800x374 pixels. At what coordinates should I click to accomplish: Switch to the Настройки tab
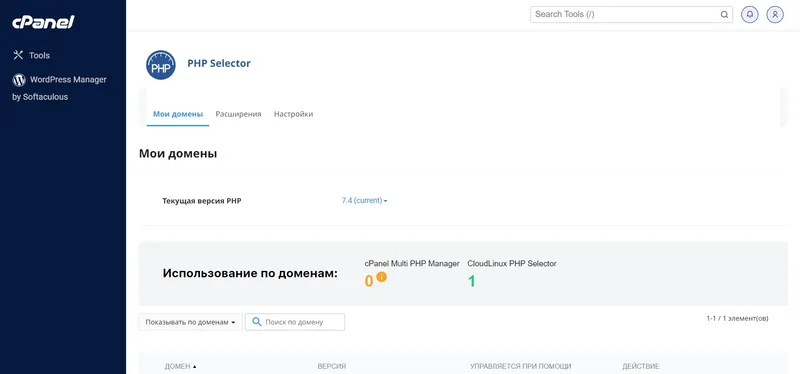(293, 114)
